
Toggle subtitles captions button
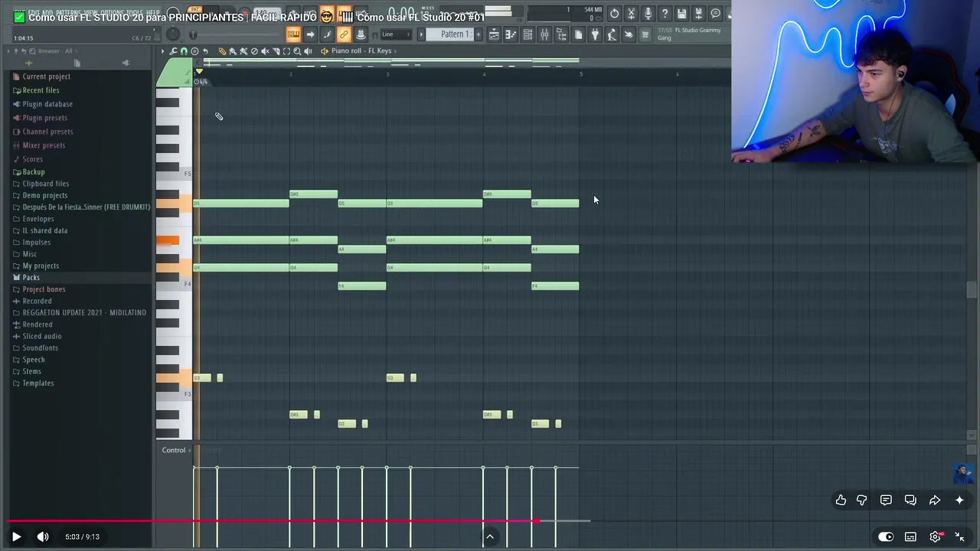pos(910,536)
